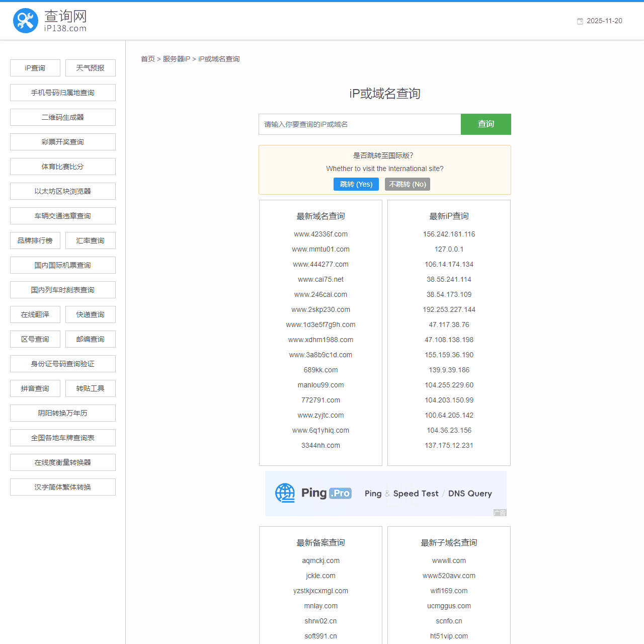Image resolution: width=644 pixels, height=644 pixels.
Task: Open the 首页 breadcrumb link
Action: pyautogui.click(x=148, y=59)
